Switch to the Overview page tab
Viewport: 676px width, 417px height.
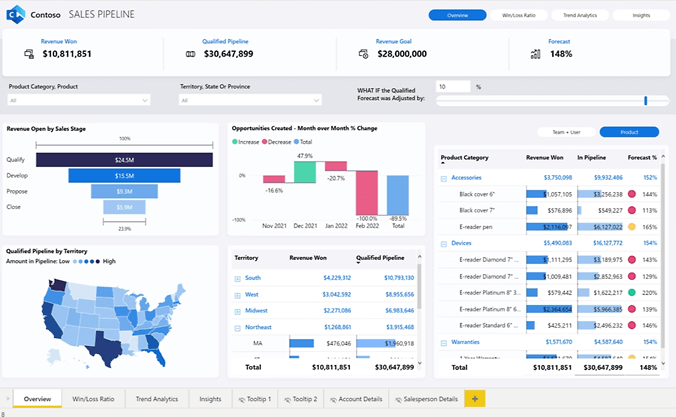coord(38,399)
